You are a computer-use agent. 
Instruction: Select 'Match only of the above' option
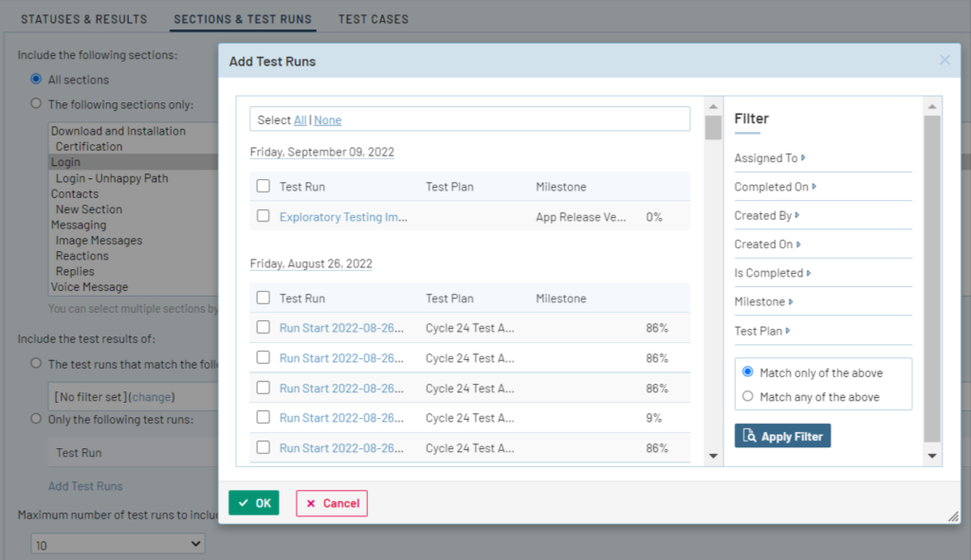(x=748, y=372)
